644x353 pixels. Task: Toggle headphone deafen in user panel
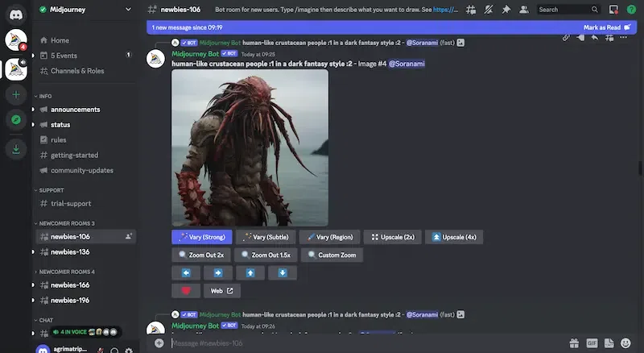coord(114,351)
